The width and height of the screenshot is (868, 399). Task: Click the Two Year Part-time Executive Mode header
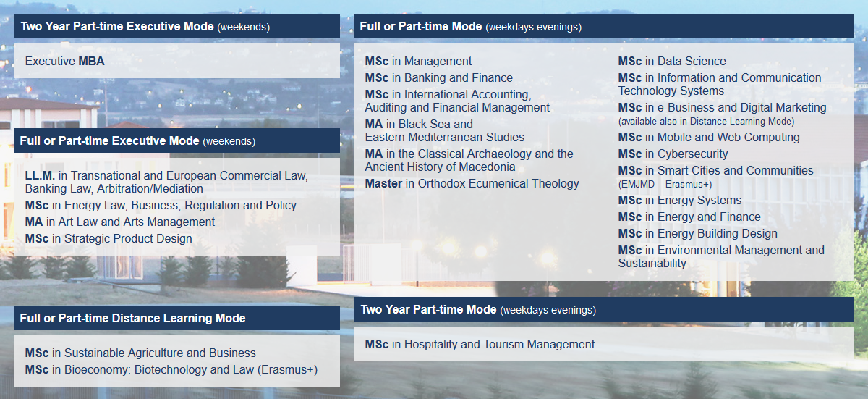coord(177,26)
